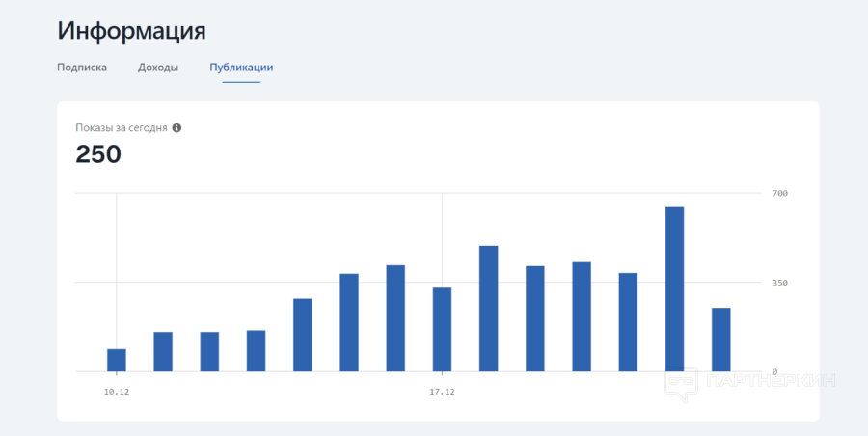Switch to the Подписка tab
868x436 pixels.
click(x=82, y=68)
